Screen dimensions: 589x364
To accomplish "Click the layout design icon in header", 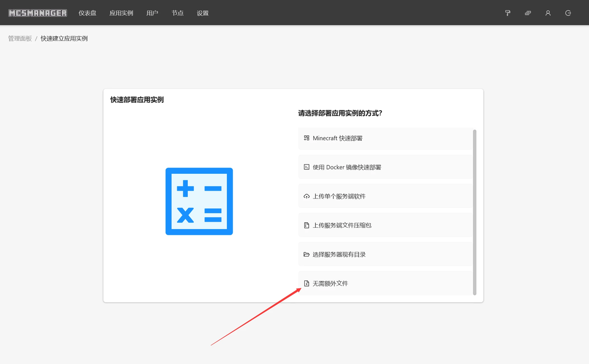I will (x=528, y=13).
